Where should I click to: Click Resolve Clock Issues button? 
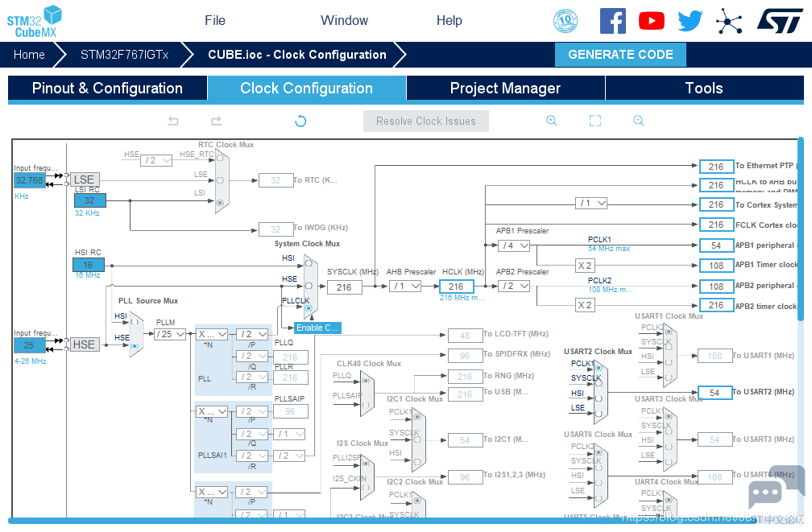pos(425,121)
